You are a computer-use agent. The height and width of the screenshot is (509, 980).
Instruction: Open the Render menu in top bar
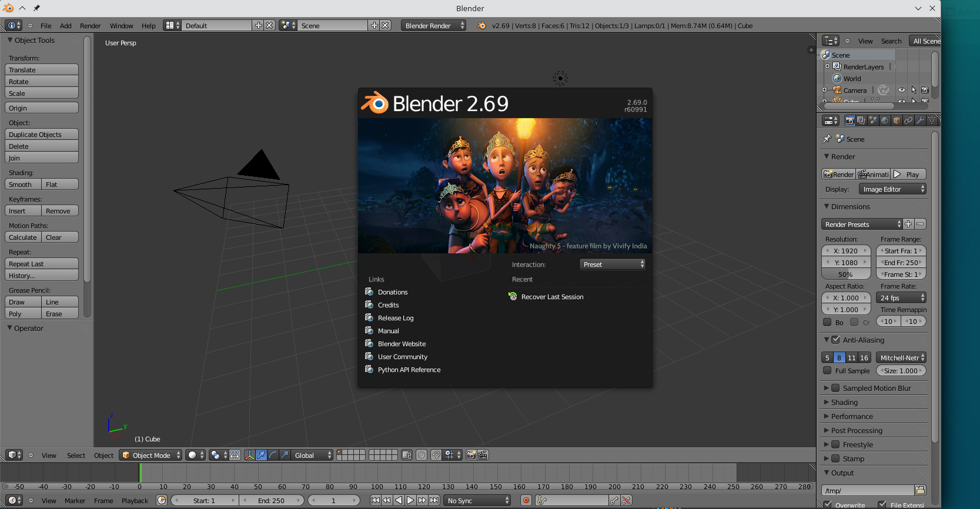[x=90, y=26]
